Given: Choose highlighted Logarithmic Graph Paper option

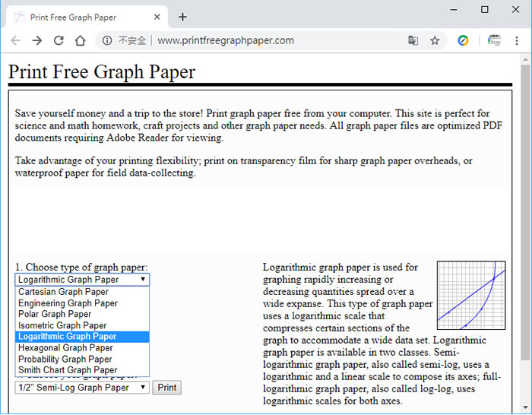Looking at the screenshot, I should coord(82,337).
